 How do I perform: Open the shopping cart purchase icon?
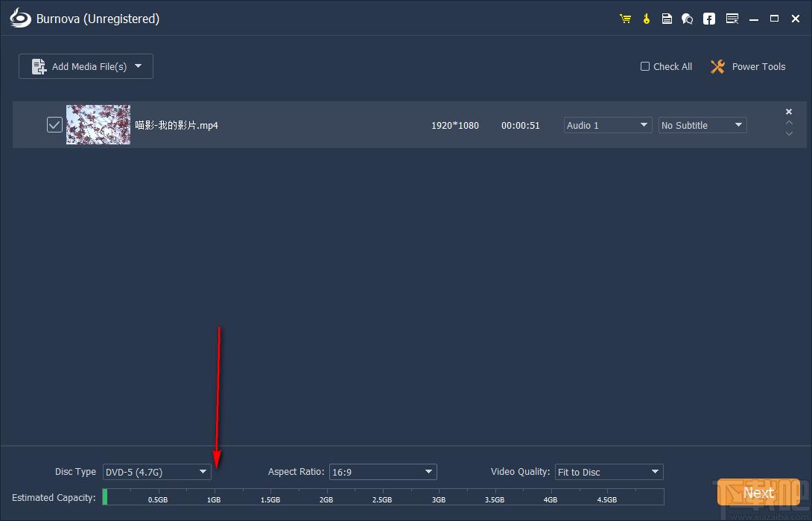[625, 19]
